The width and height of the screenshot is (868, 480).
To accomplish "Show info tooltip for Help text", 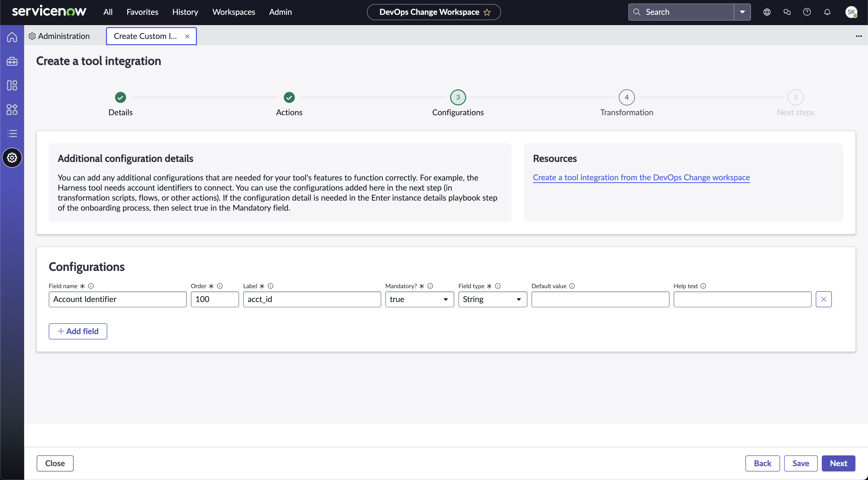I will pyautogui.click(x=703, y=286).
